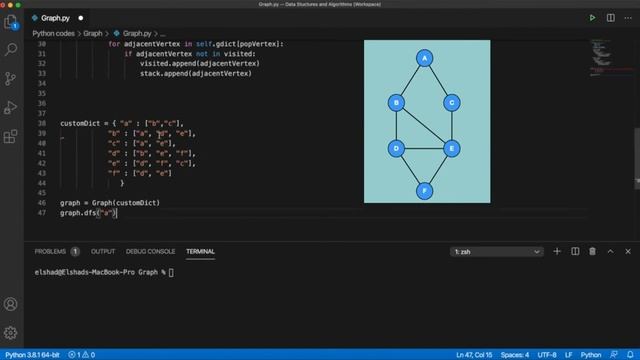Click line number 44 with closing brace
Screen dimensions: 640x360
coord(42,183)
